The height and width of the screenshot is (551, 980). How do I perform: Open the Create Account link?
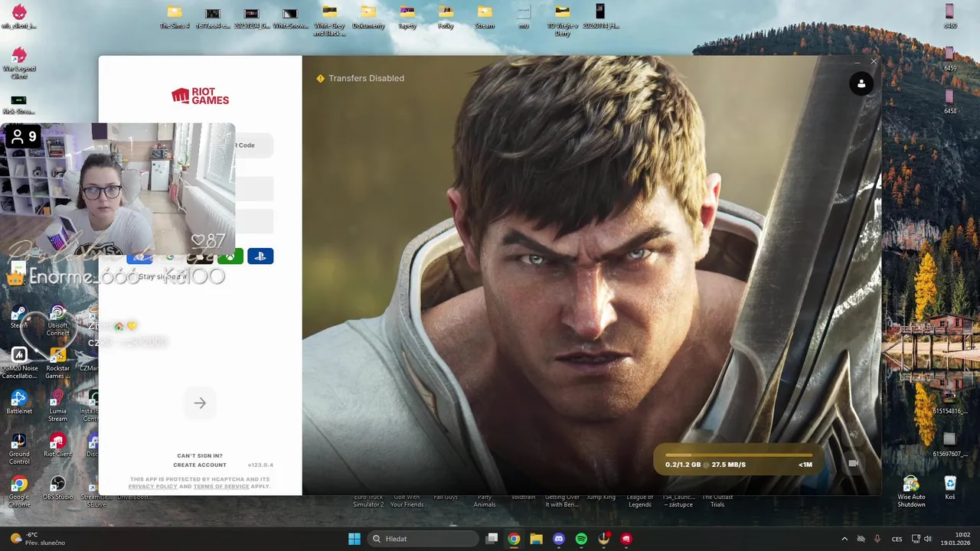(x=200, y=465)
